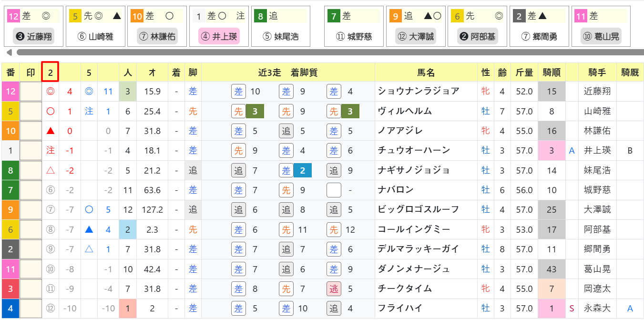Click the red number 3 cell for チークタイム
Image resolution: width=644 pixels, height=320 pixels.
(x=10, y=289)
